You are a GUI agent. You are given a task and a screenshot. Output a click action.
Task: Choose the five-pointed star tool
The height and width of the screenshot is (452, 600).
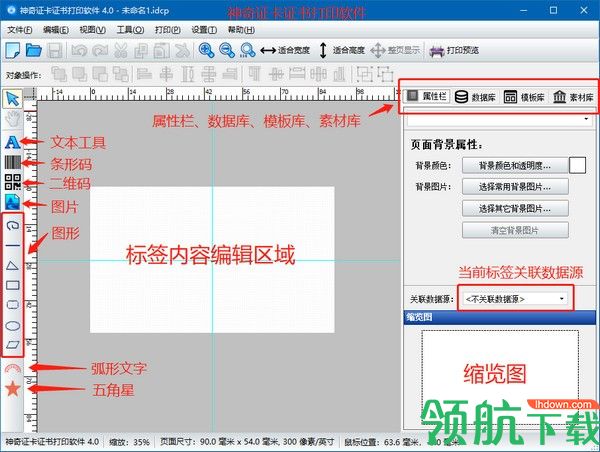(13, 388)
